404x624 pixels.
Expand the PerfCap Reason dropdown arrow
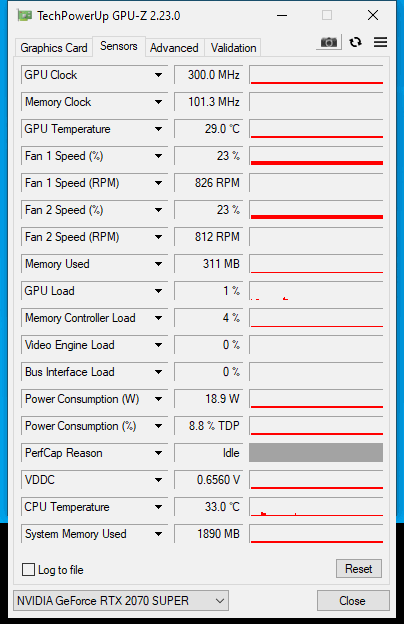click(158, 453)
